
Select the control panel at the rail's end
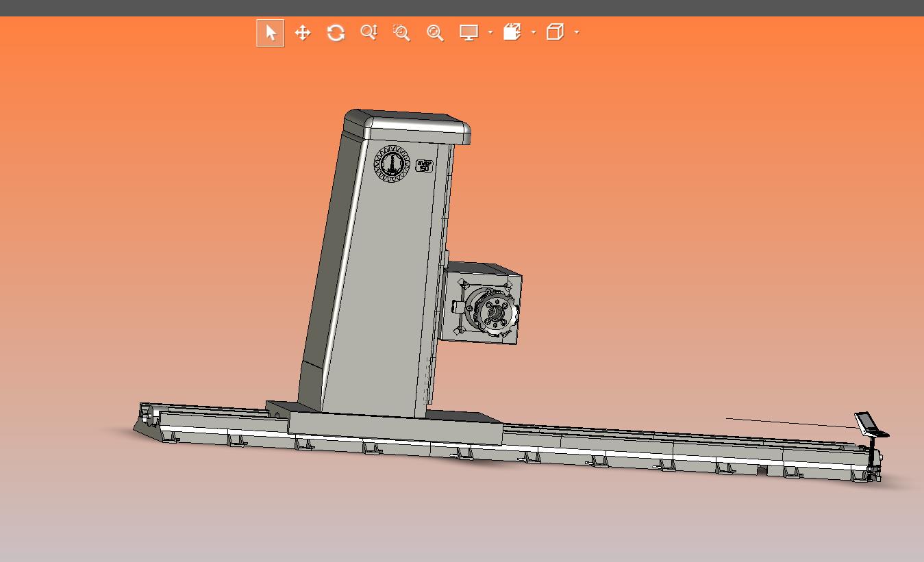871,424
